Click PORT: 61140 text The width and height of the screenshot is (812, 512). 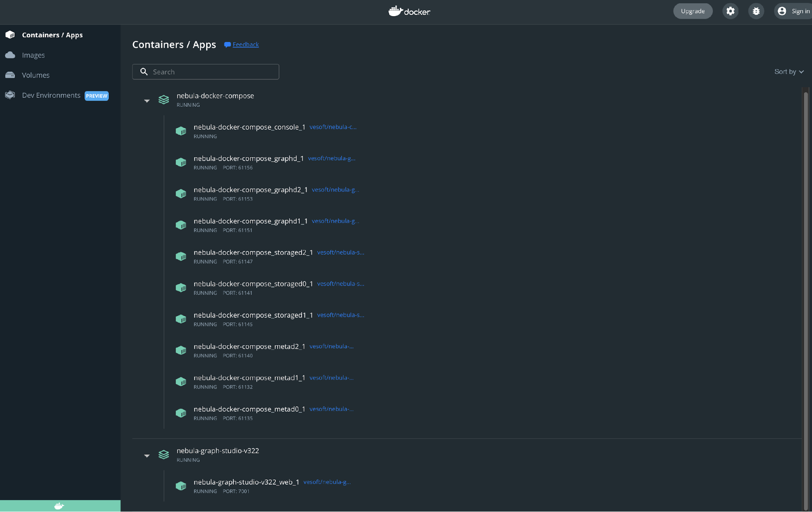[238, 355]
